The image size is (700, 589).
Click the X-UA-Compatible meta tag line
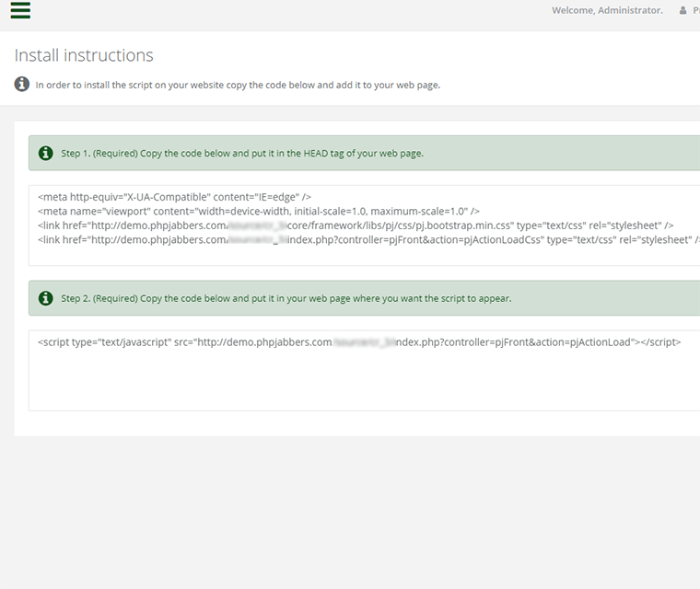click(175, 197)
